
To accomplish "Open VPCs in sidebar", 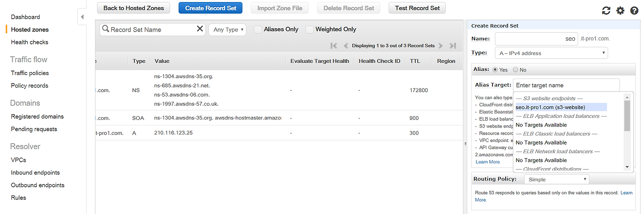I will click(19, 160).
